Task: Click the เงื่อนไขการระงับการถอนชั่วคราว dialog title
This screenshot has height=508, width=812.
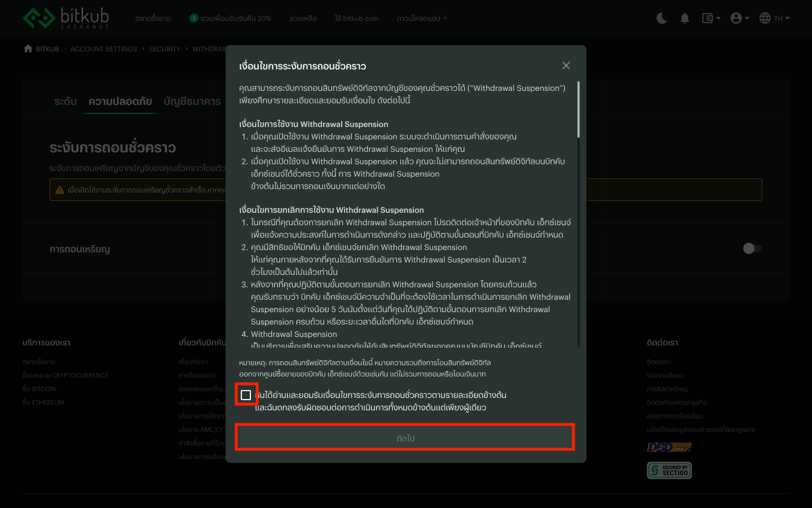Action: tap(303, 66)
